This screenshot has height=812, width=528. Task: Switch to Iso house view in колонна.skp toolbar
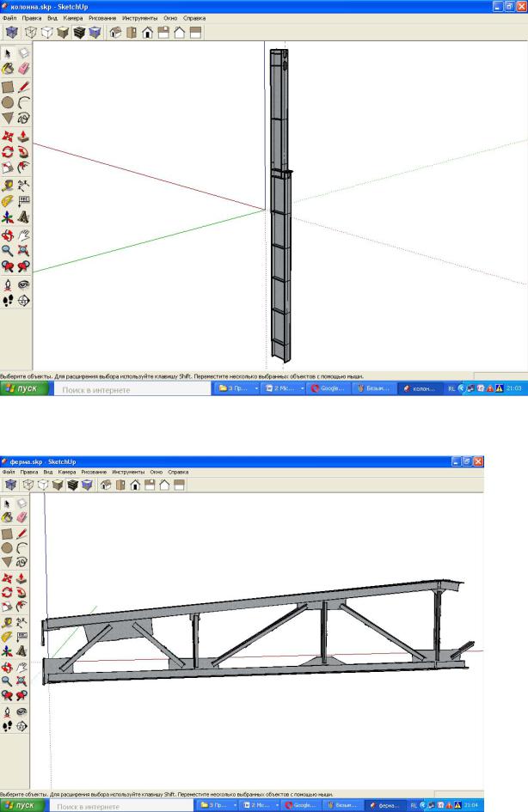click(x=115, y=33)
